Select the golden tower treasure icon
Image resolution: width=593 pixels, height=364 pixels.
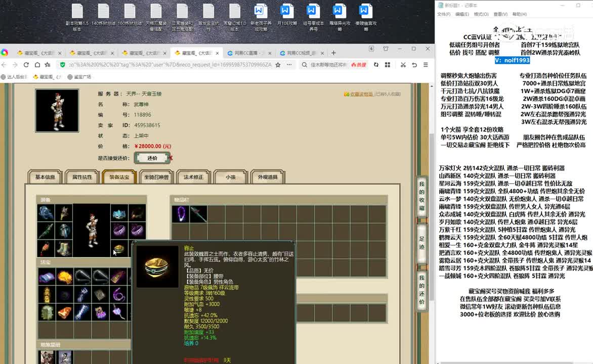47,294
